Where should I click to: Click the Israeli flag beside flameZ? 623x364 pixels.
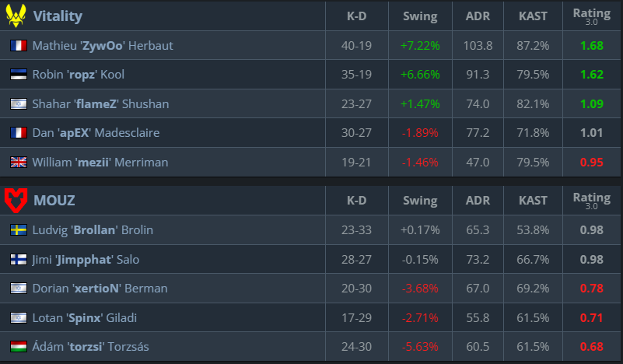point(19,104)
